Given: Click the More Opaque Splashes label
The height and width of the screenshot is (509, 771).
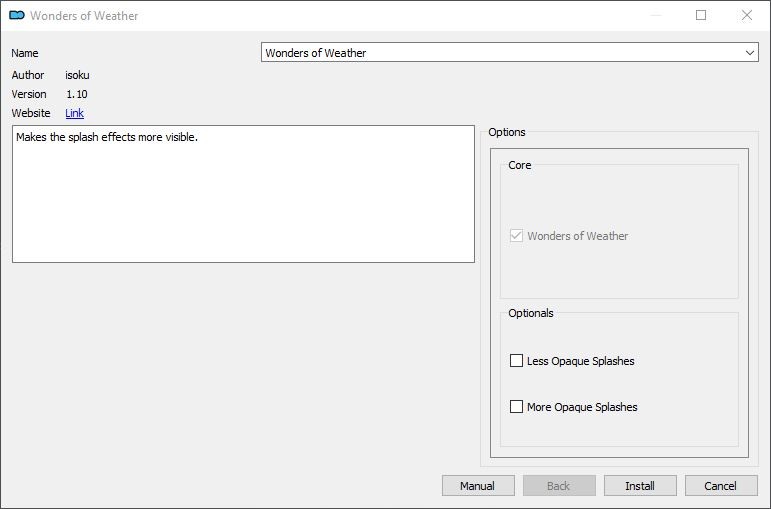Looking at the screenshot, I should click(x=582, y=407).
